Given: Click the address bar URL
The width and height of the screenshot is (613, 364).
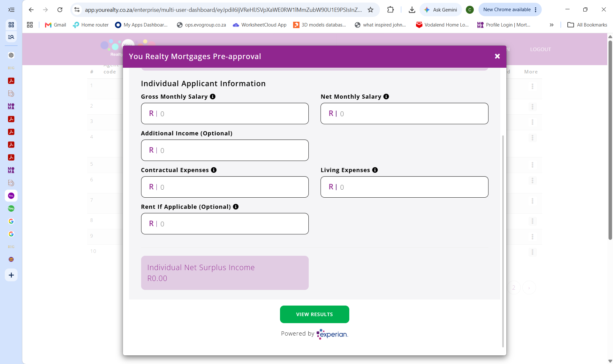Looking at the screenshot, I should (223, 10).
